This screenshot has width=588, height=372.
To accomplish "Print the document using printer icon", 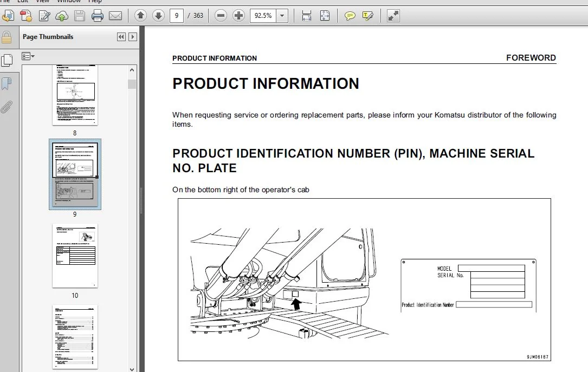I will point(98,16).
